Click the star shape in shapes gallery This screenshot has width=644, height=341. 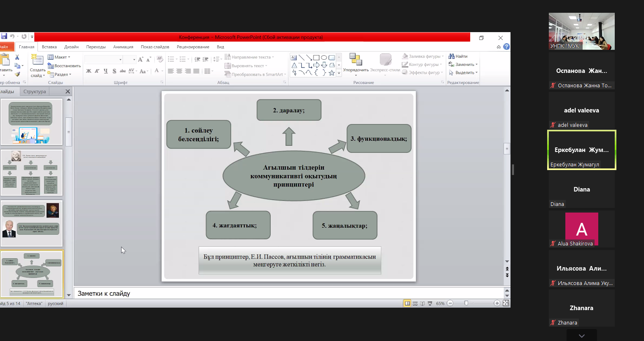(332, 73)
